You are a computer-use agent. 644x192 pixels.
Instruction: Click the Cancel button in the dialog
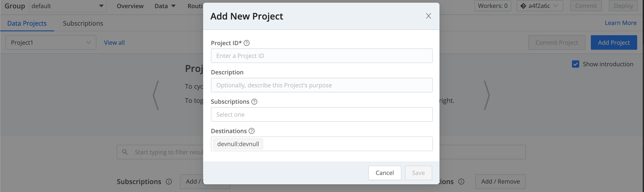(384, 173)
